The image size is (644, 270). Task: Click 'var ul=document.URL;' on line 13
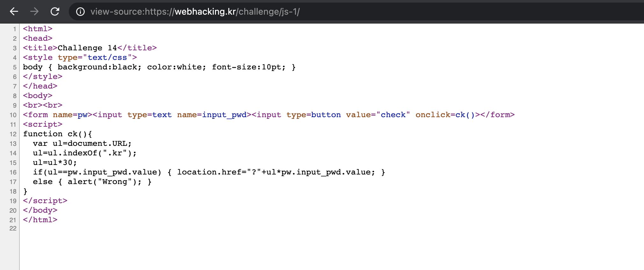coord(82,143)
